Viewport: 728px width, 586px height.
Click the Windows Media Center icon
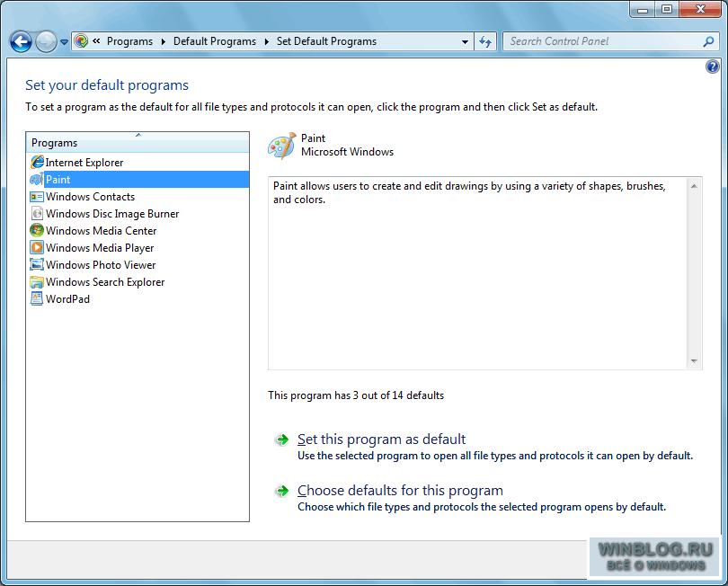[37, 230]
